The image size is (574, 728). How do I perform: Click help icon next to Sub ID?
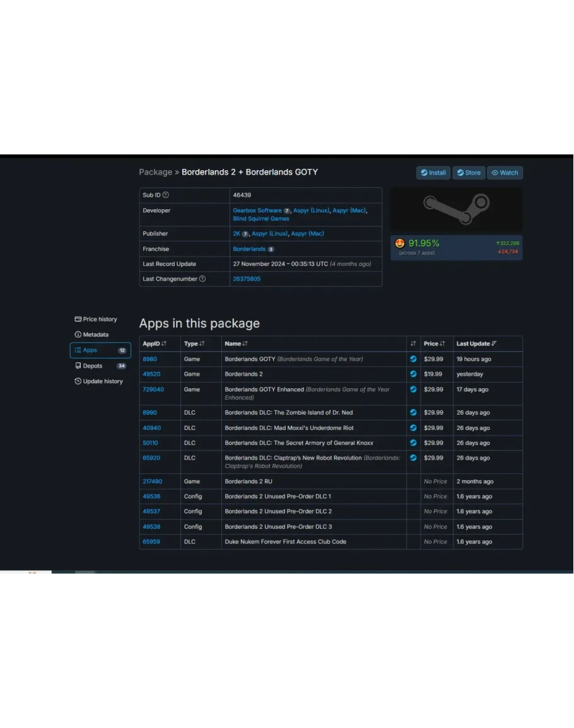click(166, 195)
